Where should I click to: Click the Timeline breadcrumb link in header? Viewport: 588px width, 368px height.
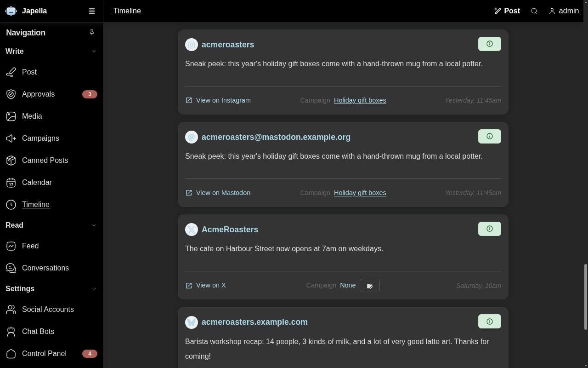click(x=127, y=11)
